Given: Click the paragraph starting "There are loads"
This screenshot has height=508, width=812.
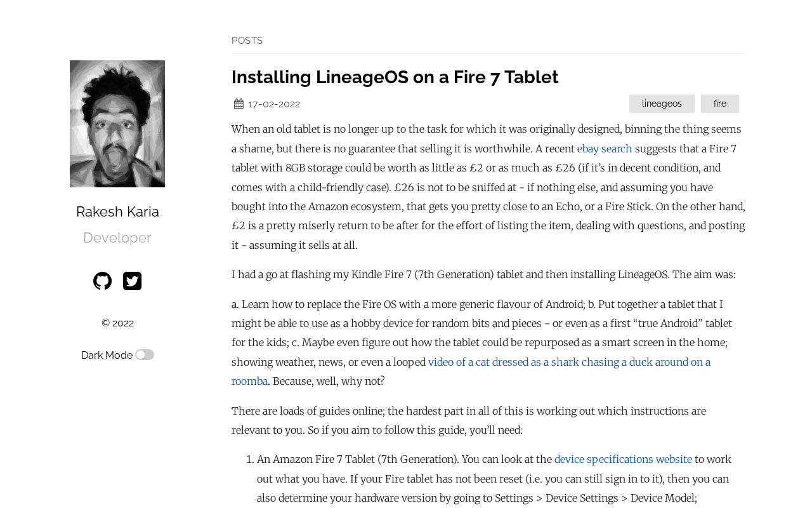Looking at the screenshot, I should pos(468,420).
